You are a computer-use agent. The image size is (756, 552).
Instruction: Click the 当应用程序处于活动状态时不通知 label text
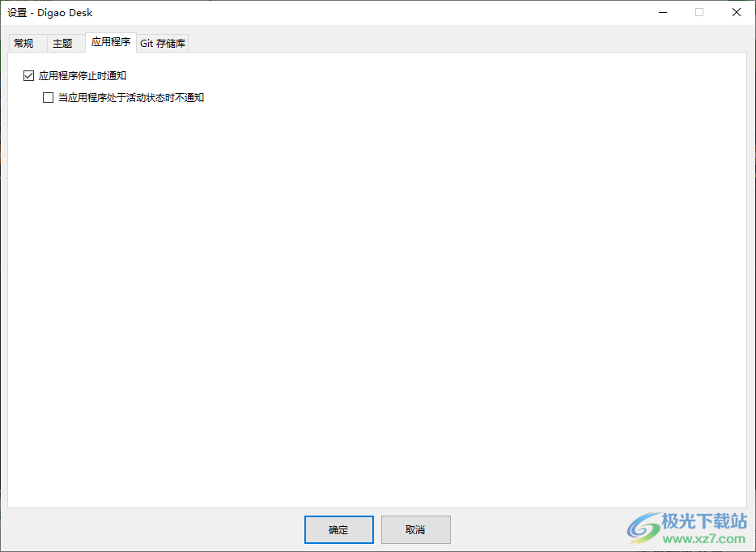[x=131, y=98]
